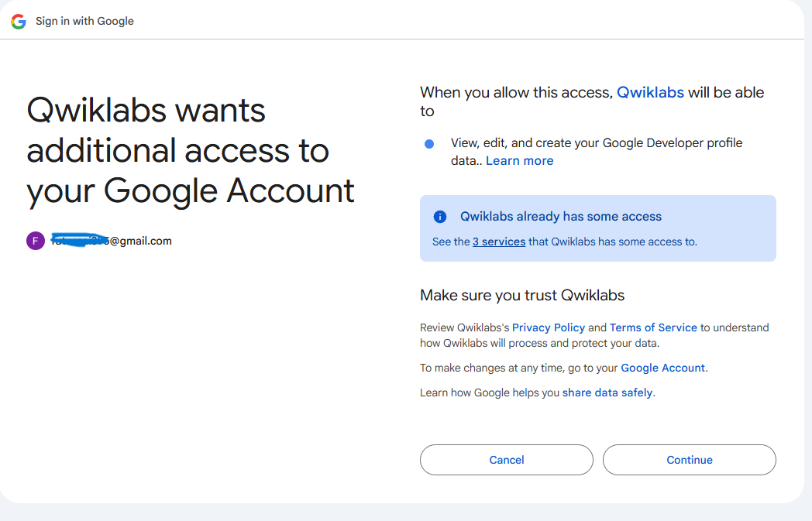Viewport: 812px width, 521px height.
Task: Click the info icon in blue banner
Action: click(x=439, y=216)
